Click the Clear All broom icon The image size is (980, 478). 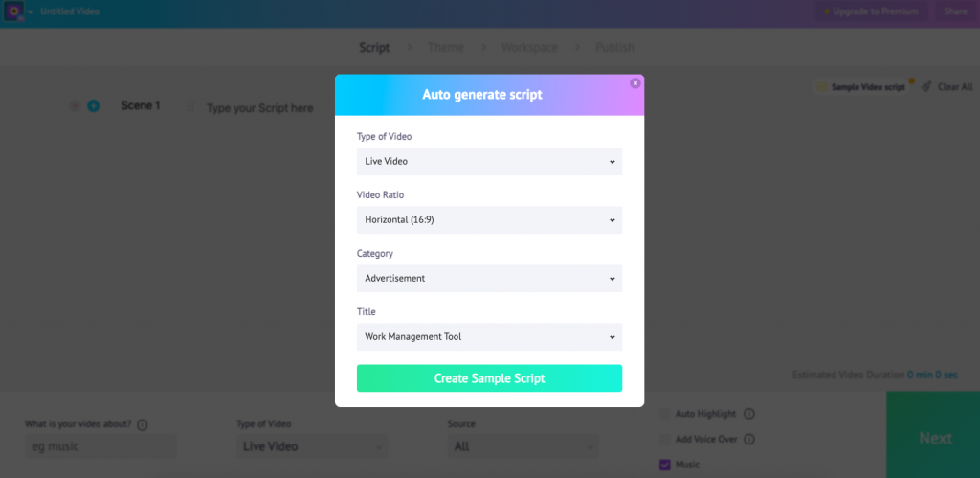pyautogui.click(x=926, y=87)
